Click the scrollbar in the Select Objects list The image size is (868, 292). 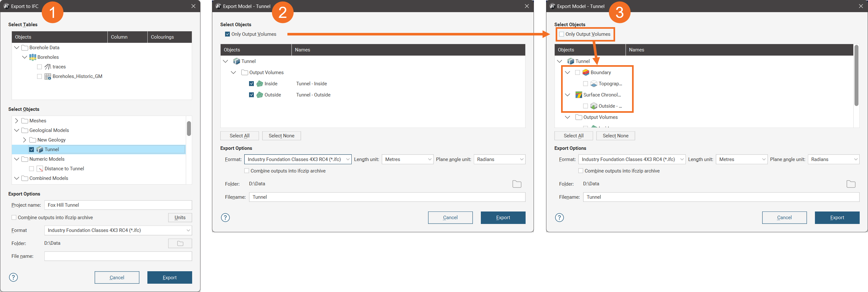point(189,129)
